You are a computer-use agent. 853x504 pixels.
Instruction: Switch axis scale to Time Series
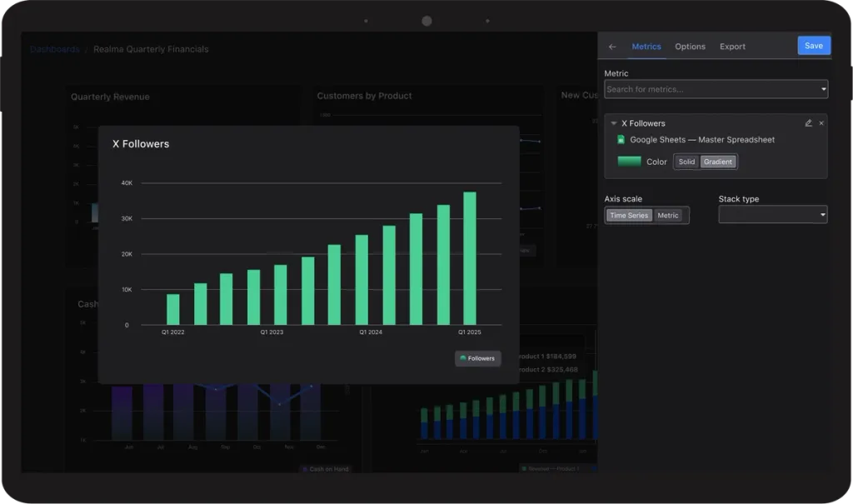(x=629, y=216)
